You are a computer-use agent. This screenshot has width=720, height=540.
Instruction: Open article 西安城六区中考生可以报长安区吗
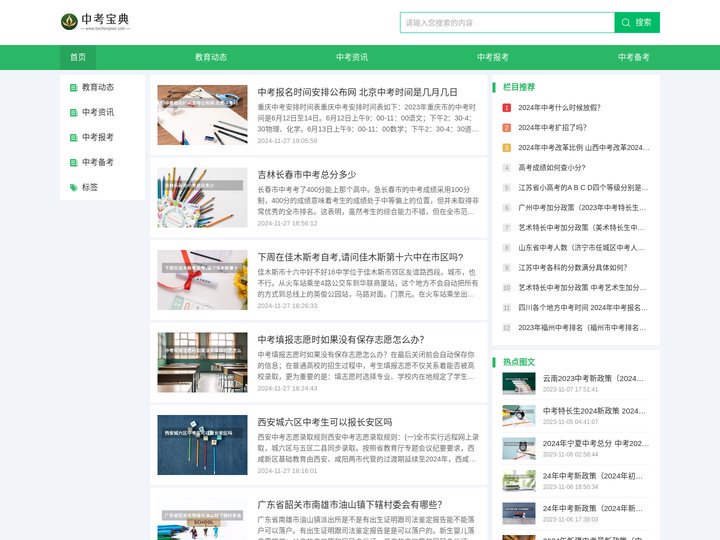tap(325, 422)
